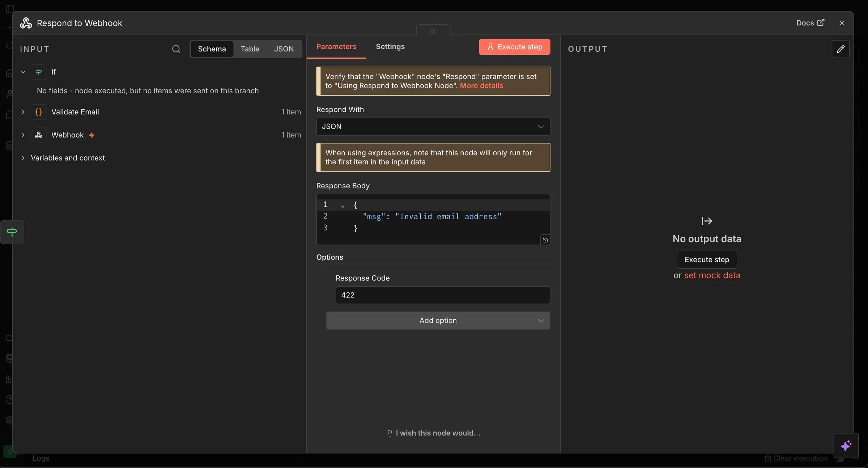Switch input view to Schema
This screenshot has width=868, height=468.
point(212,49)
